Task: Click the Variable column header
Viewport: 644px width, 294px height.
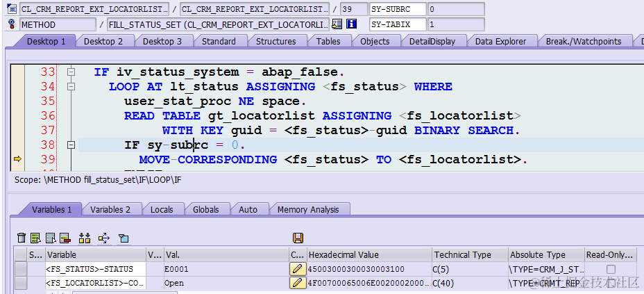Action: click(x=96, y=254)
